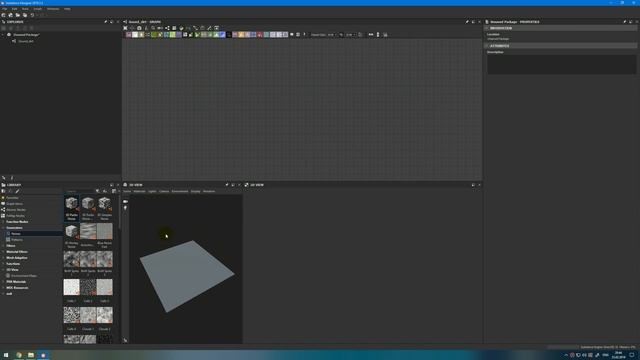Select FxMap Nodes in the Library tree
This screenshot has height=360, width=640.
[x=15, y=216]
